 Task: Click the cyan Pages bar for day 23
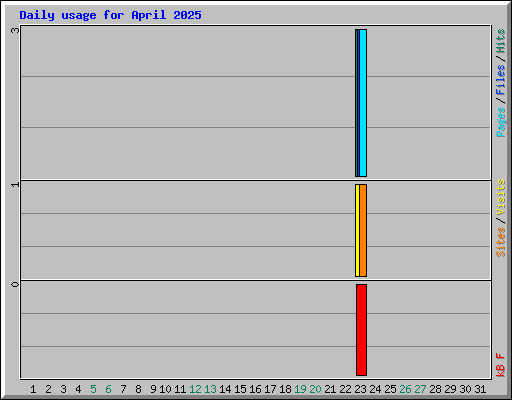click(x=363, y=103)
